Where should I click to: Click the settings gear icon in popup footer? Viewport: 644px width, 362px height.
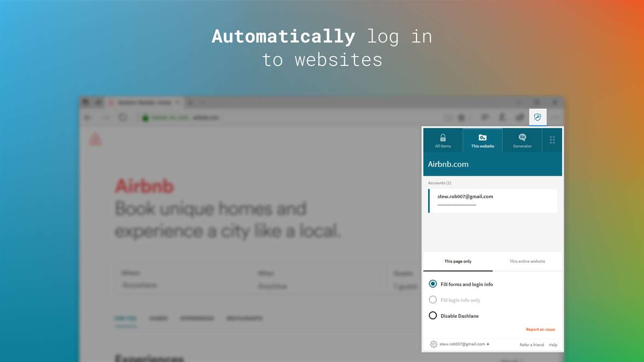433,344
